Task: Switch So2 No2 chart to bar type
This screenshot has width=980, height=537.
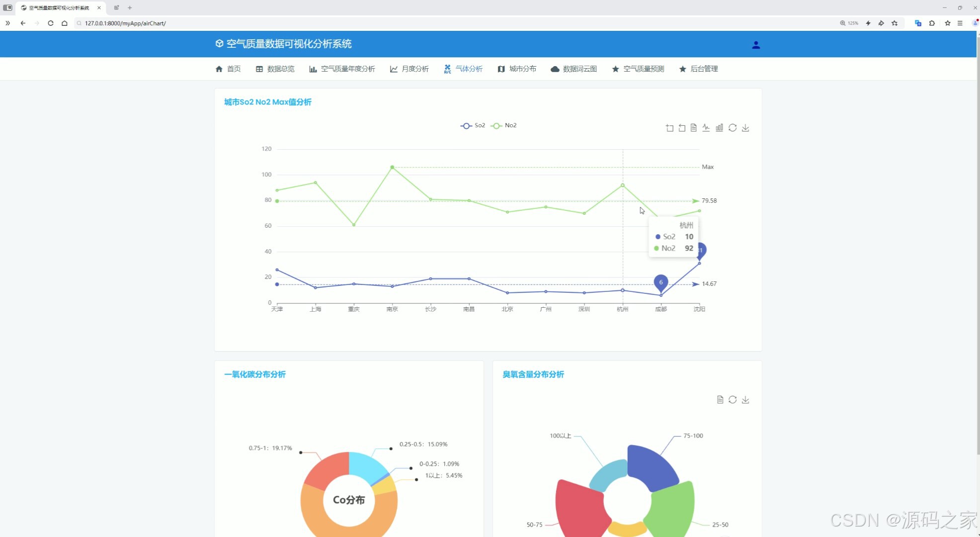Action: [719, 128]
